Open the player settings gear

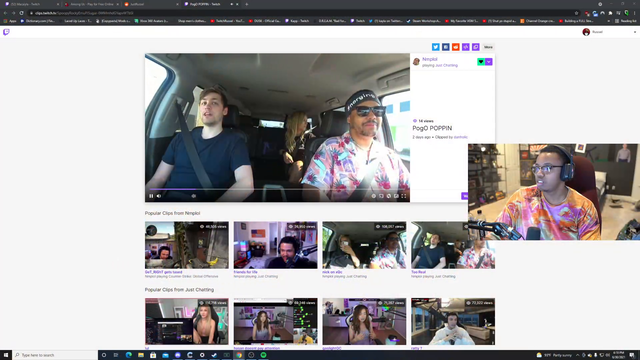coord(373,196)
